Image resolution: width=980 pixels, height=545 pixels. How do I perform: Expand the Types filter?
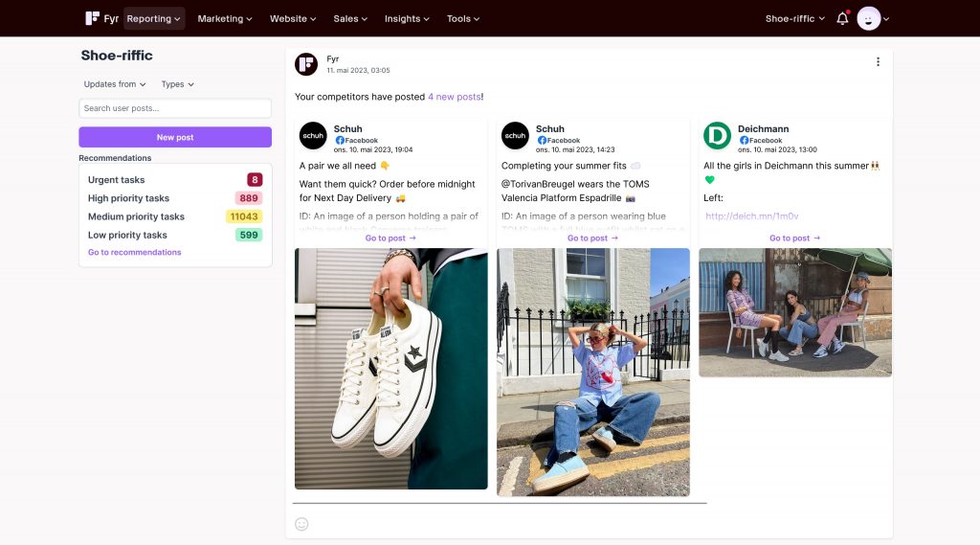click(177, 84)
